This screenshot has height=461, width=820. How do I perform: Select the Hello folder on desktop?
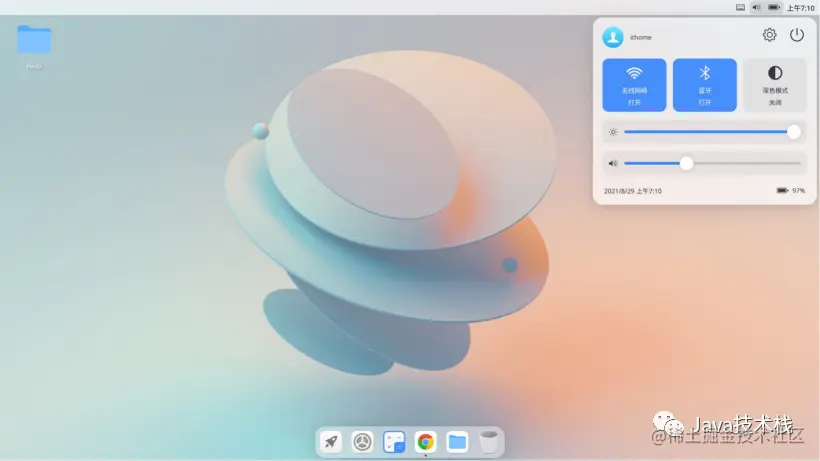(34, 47)
